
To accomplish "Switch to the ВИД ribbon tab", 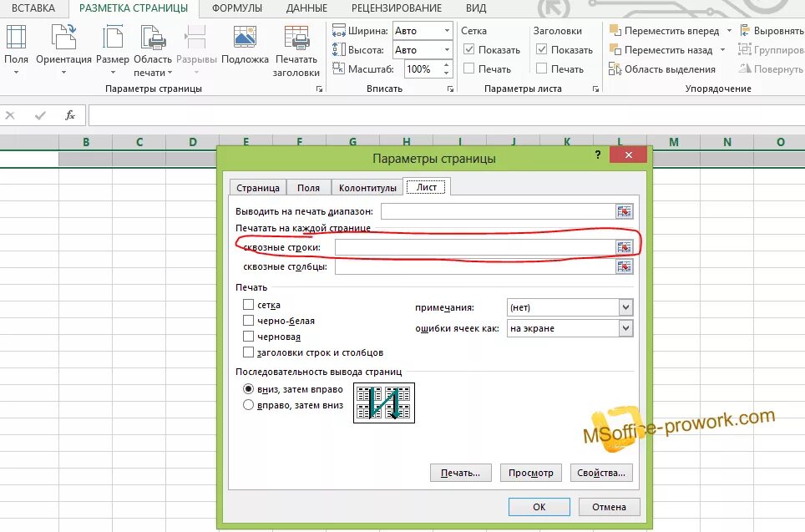I will pyautogui.click(x=476, y=8).
